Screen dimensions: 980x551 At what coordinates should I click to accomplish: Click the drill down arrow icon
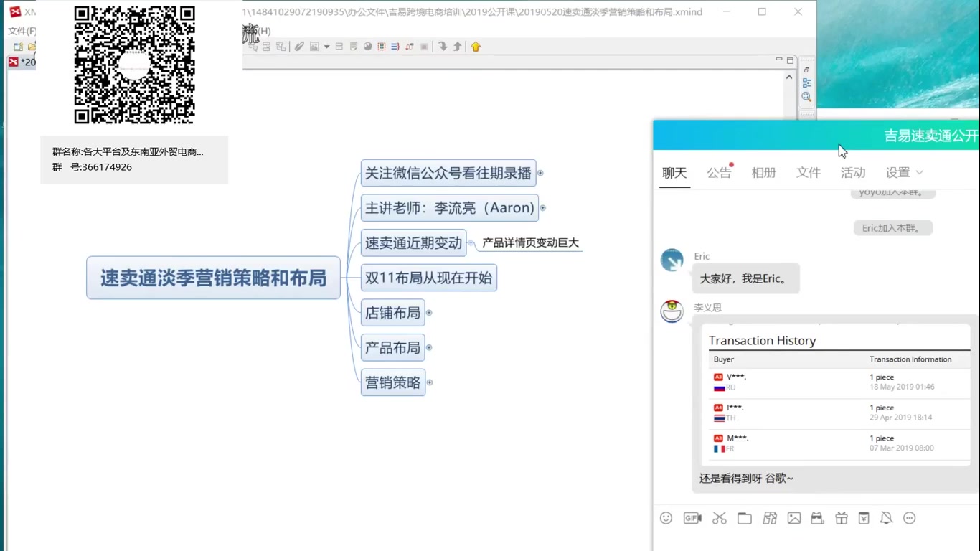tap(443, 47)
